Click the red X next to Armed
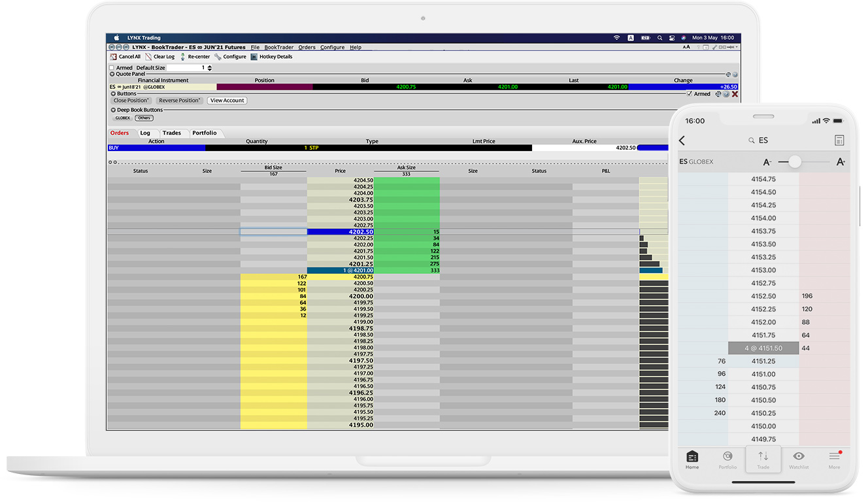 pyautogui.click(x=735, y=94)
